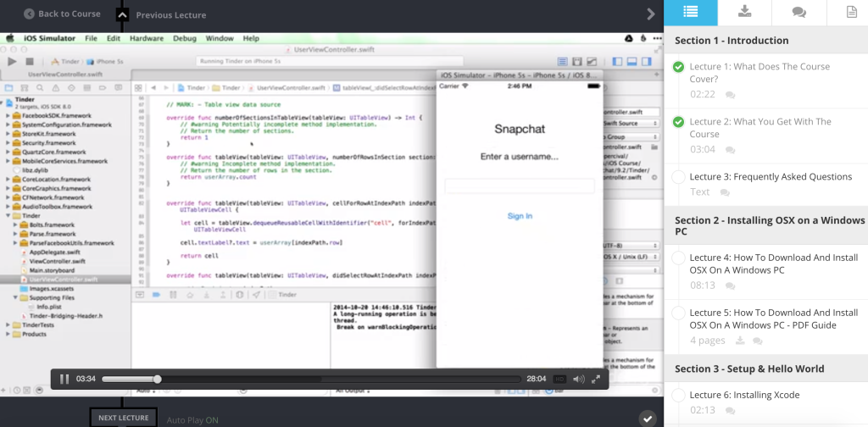868x427 pixels.
Task: Toggle Xcode debug area visibility
Action: tap(631, 61)
